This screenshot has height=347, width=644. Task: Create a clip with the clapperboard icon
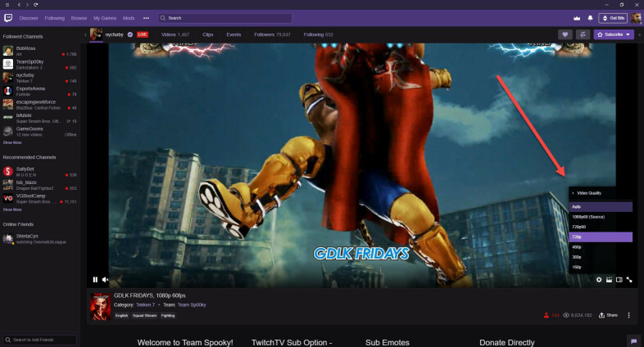(x=609, y=280)
